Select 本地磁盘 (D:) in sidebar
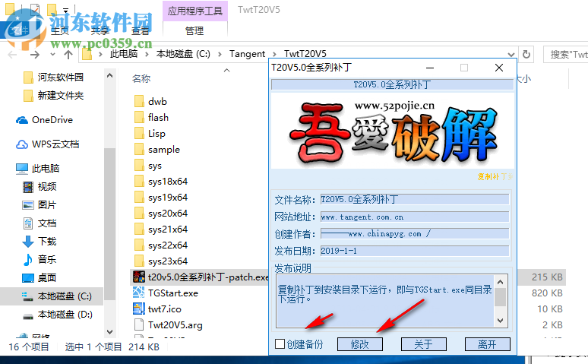This screenshot has height=364, width=588. pos(57,315)
